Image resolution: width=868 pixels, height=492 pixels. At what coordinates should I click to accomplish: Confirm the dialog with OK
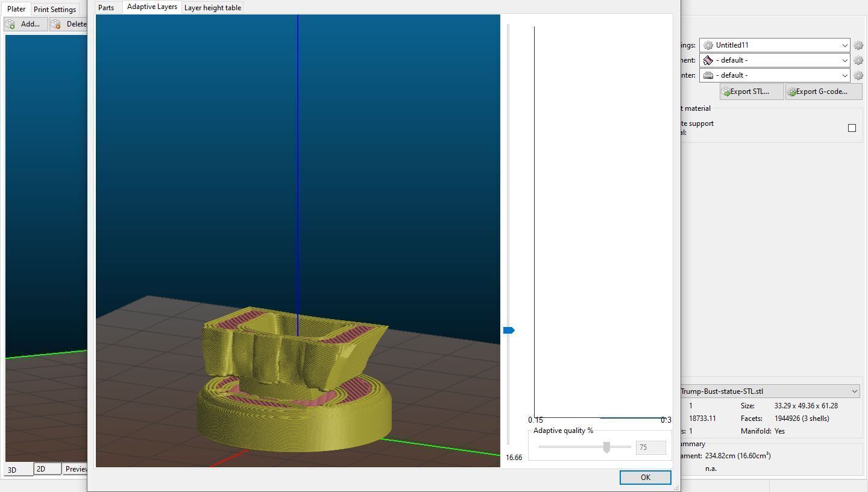[x=645, y=477]
